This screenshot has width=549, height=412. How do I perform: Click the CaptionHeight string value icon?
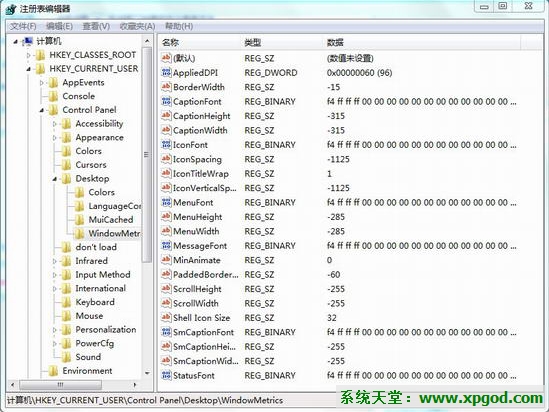166,116
